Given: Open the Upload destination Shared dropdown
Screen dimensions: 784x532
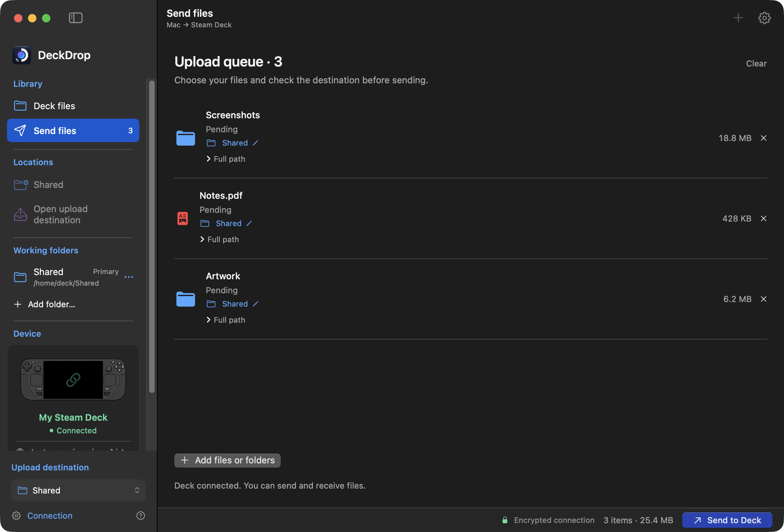Looking at the screenshot, I should 78,490.
